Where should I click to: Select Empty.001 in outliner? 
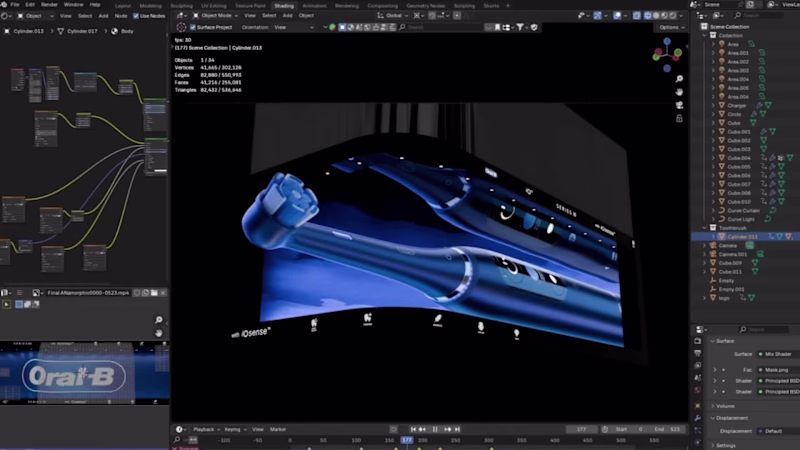pos(732,289)
